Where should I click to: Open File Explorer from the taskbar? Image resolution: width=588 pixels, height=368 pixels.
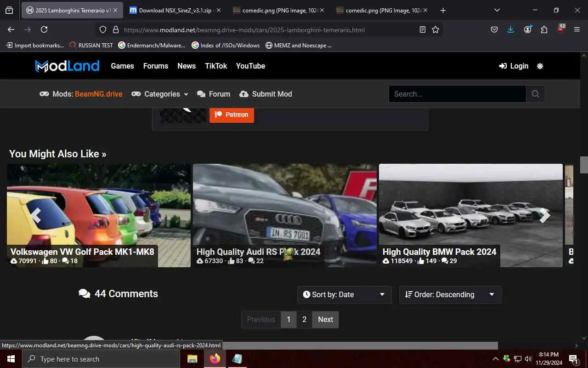(192, 359)
